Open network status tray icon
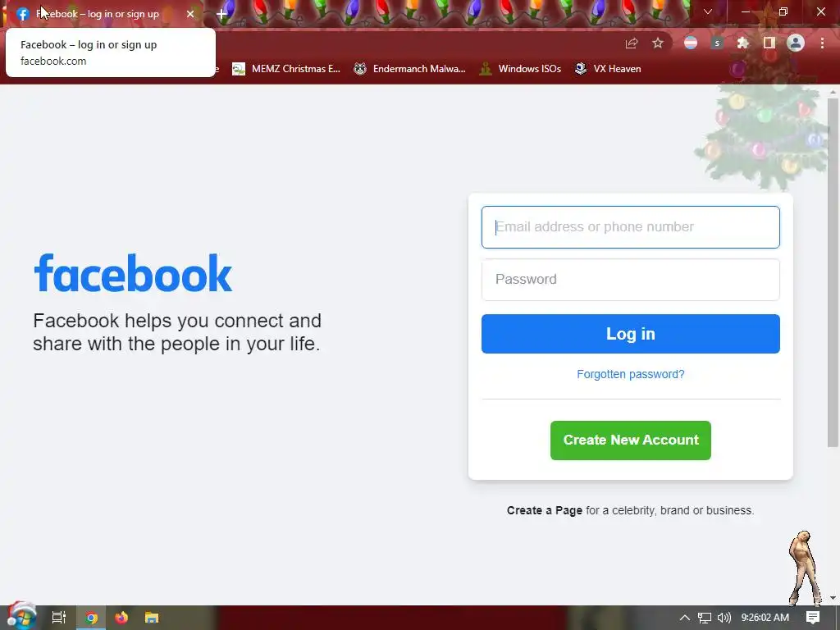 coord(705,618)
